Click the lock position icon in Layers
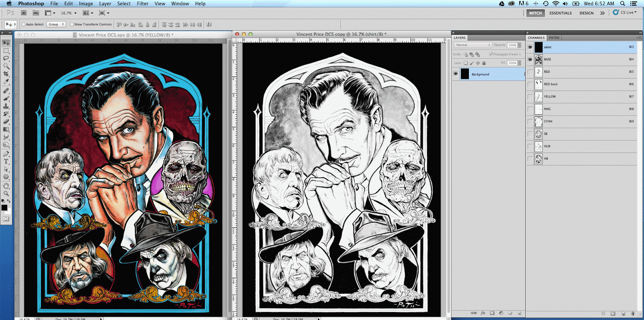Screen dimensions: 644x320 click(478, 63)
